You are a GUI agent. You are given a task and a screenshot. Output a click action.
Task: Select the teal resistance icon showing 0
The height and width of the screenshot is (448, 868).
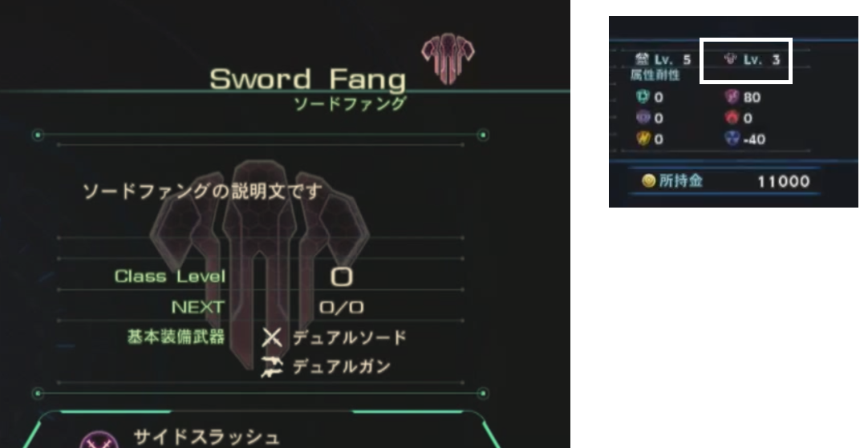coord(643,97)
